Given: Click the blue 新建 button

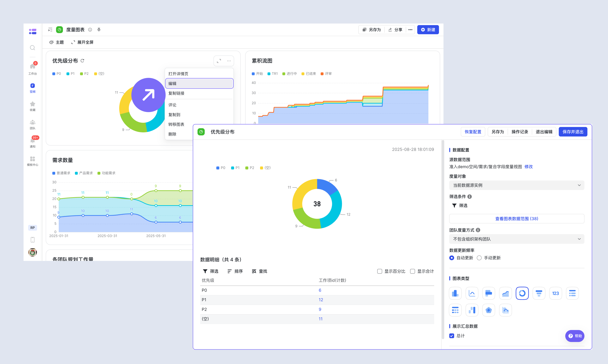Looking at the screenshot, I should (x=428, y=30).
